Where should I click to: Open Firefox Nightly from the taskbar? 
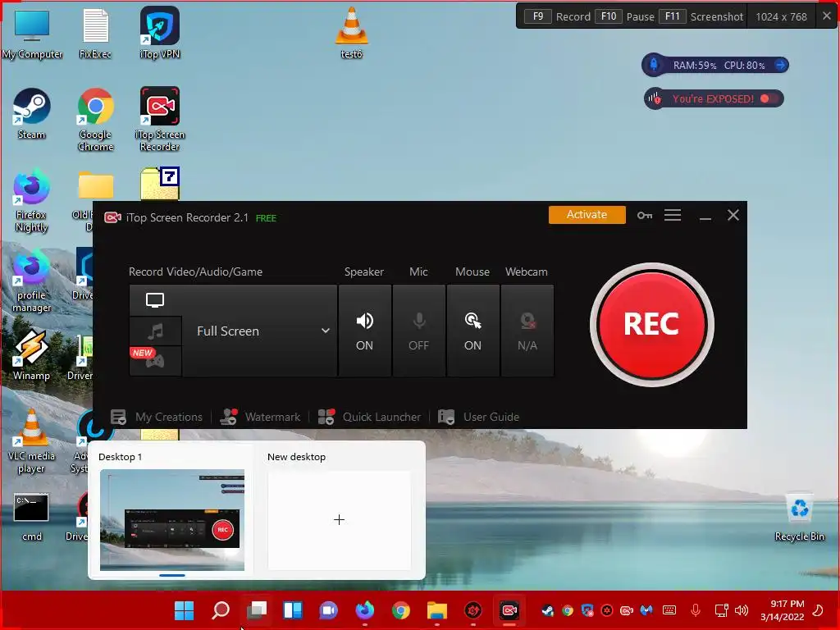[365, 610]
